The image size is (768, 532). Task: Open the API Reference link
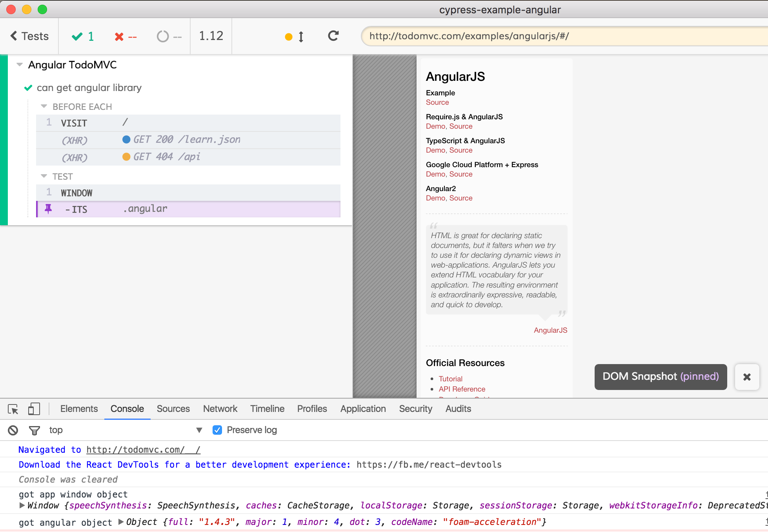(462, 389)
